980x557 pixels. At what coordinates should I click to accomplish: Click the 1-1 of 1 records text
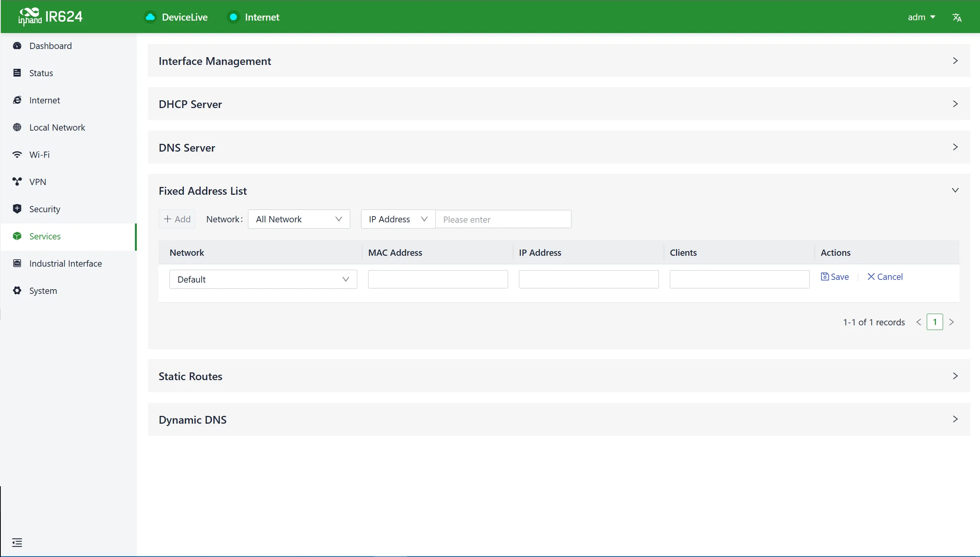874,322
